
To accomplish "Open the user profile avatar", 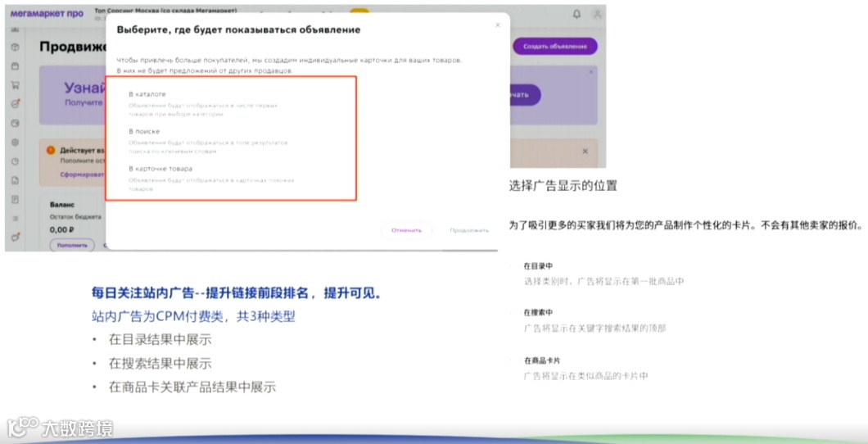I will click(x=597, y=15).
